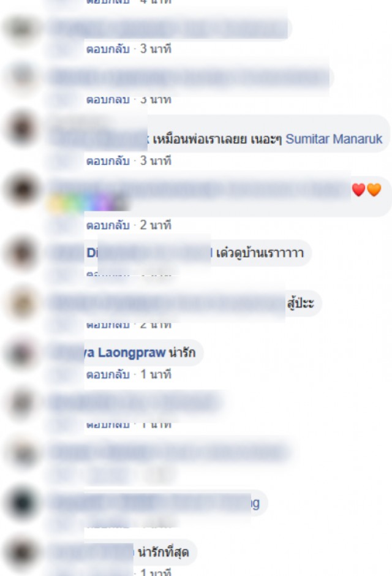Click ตอบกลับ under the hearts emoji comment
392x576 pixels.
click(108, 225)
